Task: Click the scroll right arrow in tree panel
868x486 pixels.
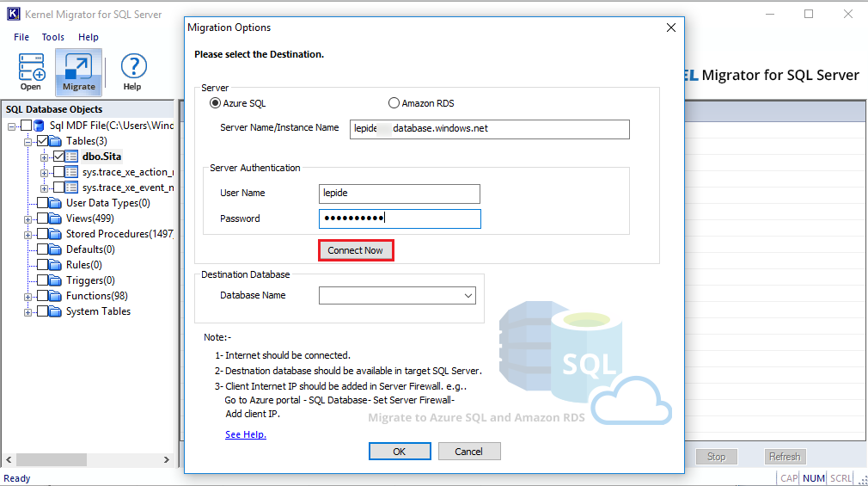Action: pyautogui.click(x=166, y=459)
